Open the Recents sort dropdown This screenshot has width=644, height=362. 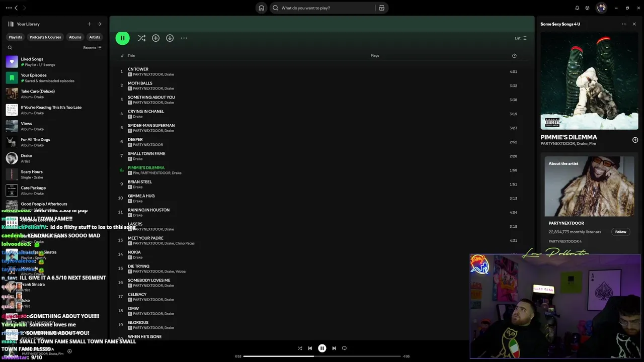[x=92, y=48]
